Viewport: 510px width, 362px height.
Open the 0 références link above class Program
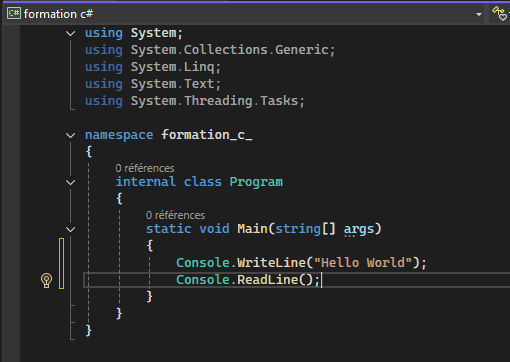[145, 168]
